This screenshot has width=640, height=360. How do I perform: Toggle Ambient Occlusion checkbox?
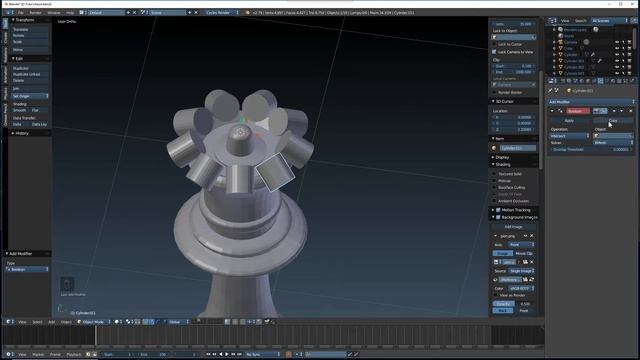494,201
